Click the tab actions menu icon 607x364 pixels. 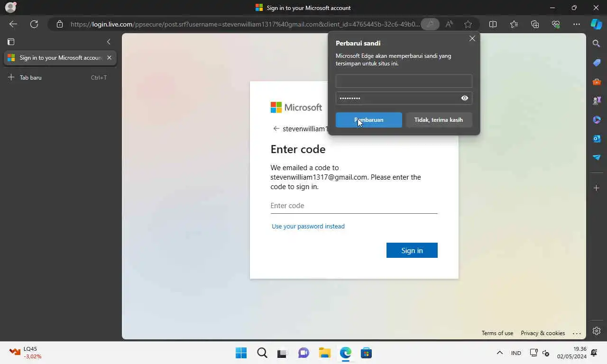tap(11, 42)
